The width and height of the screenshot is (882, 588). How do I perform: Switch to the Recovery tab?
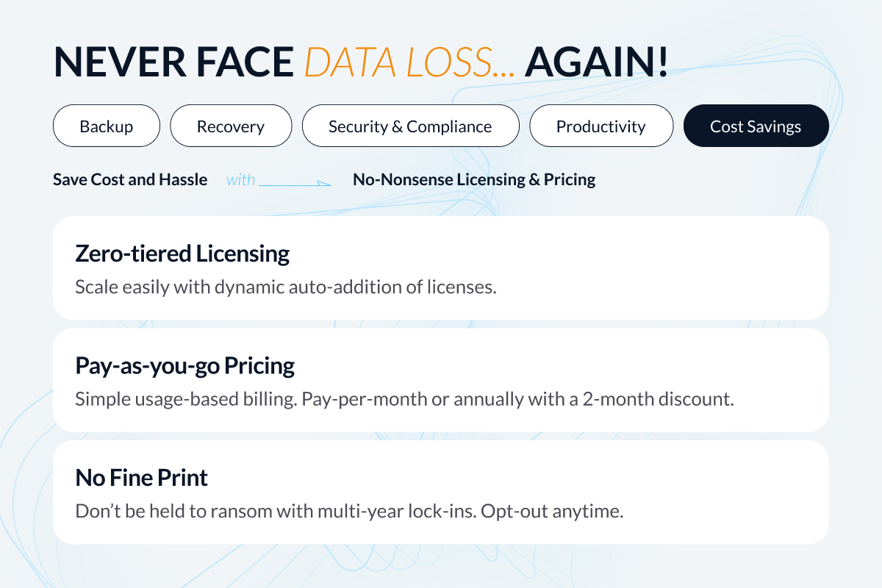231,126
